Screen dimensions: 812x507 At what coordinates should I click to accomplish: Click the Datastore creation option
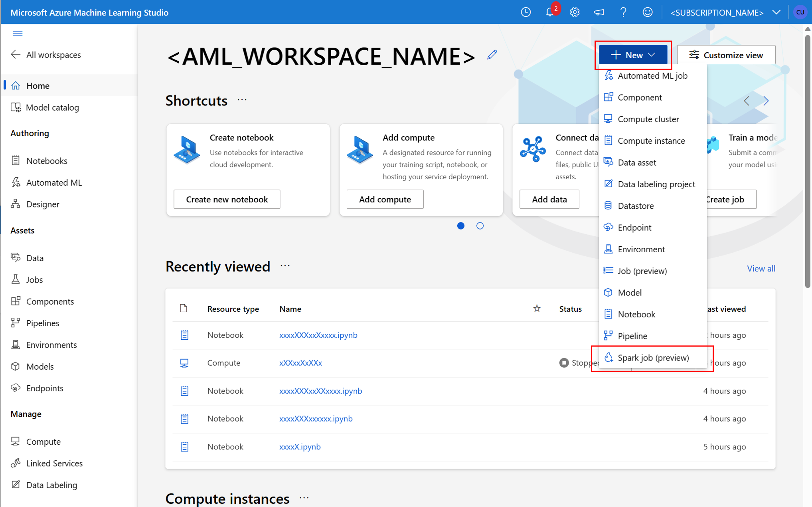click(x=636, y=205)
